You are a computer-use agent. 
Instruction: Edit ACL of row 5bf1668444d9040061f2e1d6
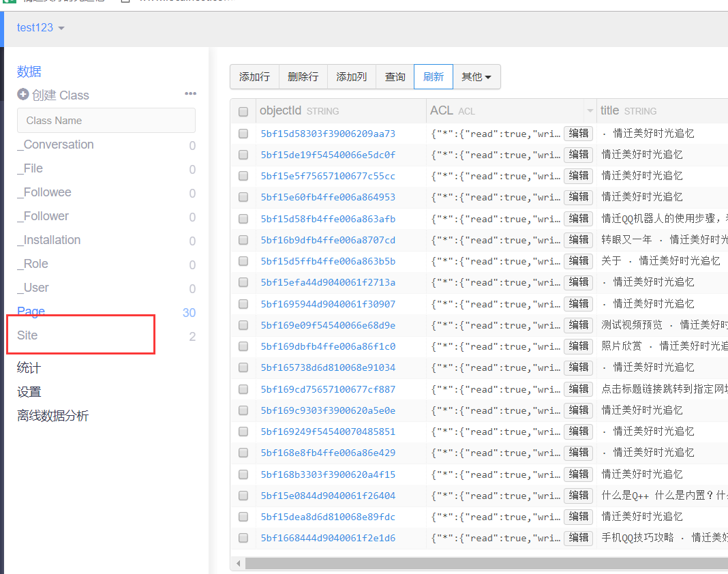tap(579, 537)
